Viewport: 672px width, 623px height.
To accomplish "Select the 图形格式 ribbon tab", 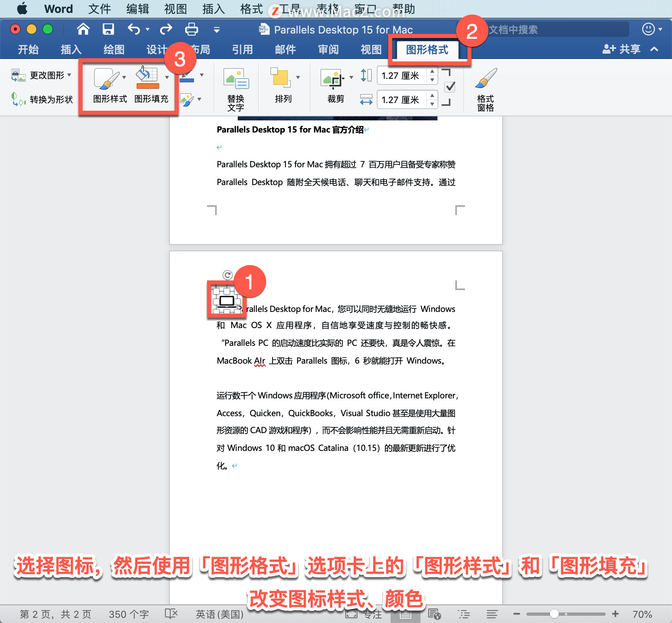I will tap(427, 50).
